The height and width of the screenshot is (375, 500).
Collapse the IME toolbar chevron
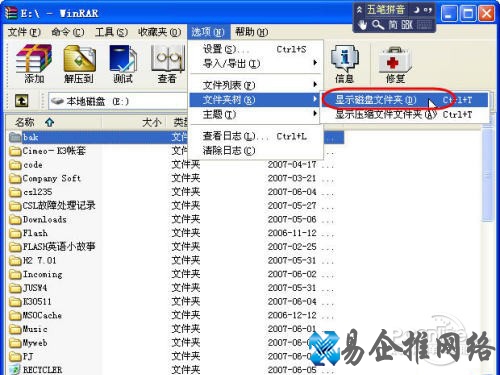(359, 10)
